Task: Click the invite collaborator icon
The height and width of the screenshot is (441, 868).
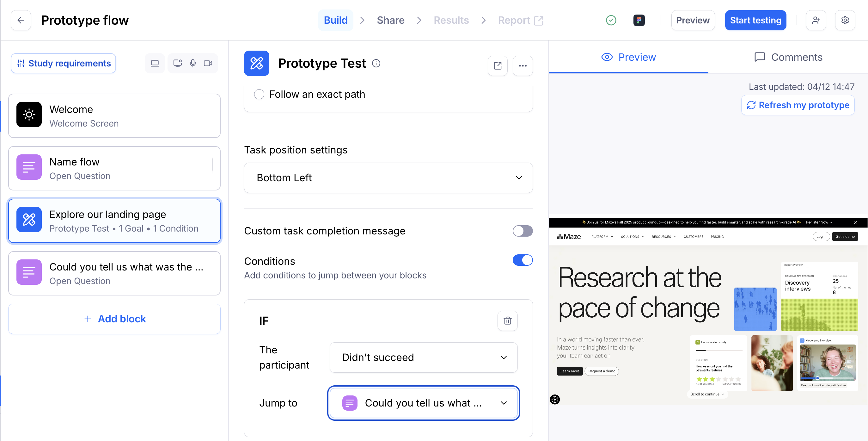Action: pos(816,20)
